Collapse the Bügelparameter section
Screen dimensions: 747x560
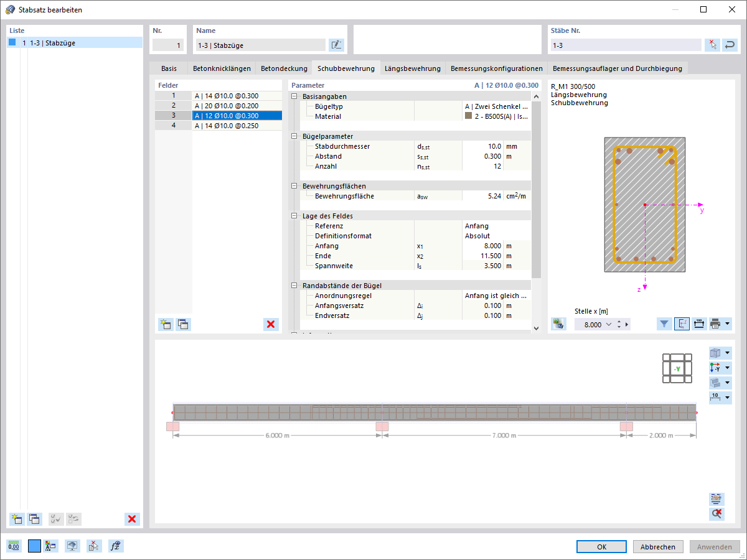295,136
